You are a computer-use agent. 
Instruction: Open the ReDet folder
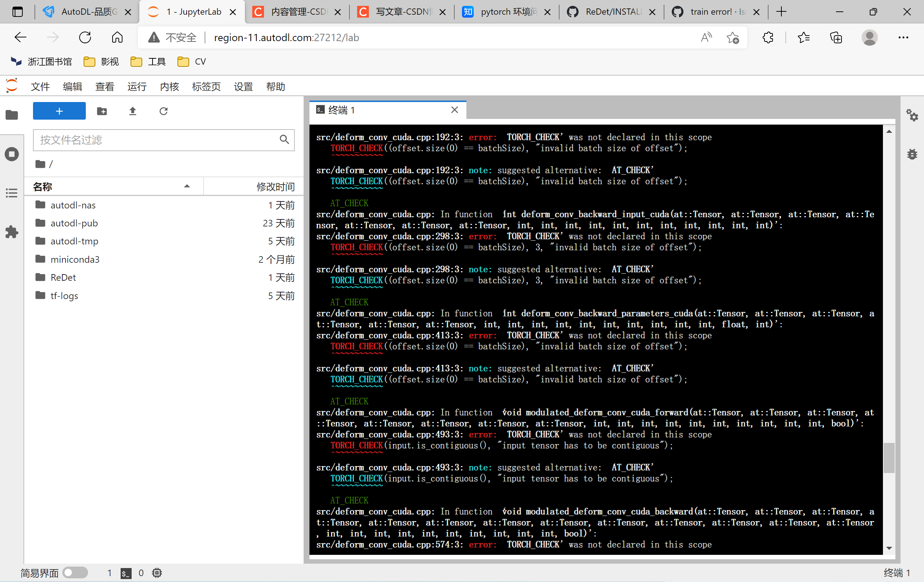coord(63,277)
